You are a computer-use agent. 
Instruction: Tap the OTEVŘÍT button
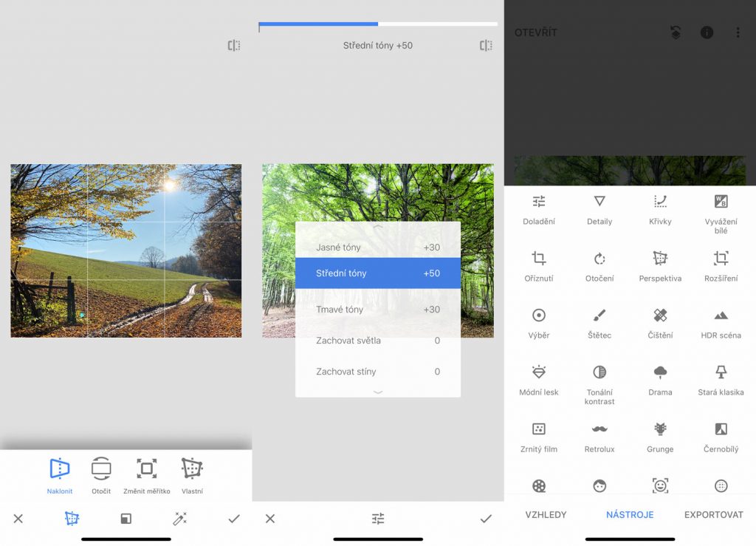[536, 33]
